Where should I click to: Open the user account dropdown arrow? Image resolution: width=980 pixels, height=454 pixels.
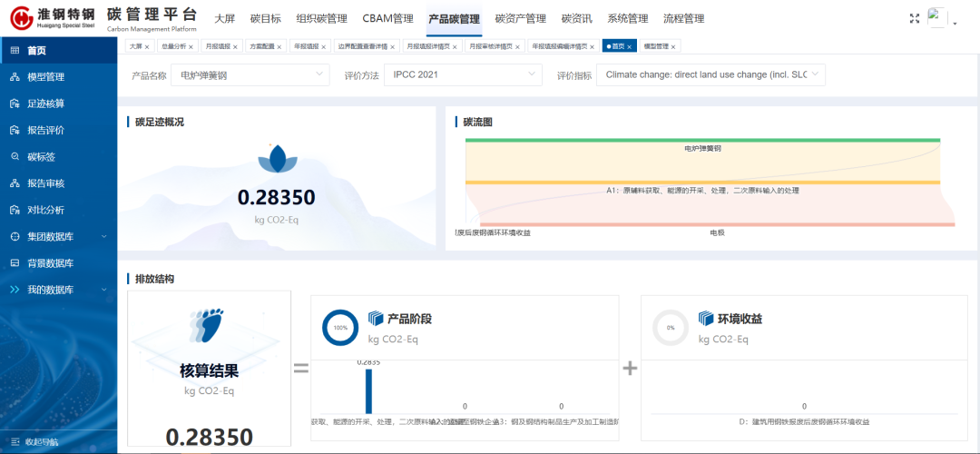[955, 23]
